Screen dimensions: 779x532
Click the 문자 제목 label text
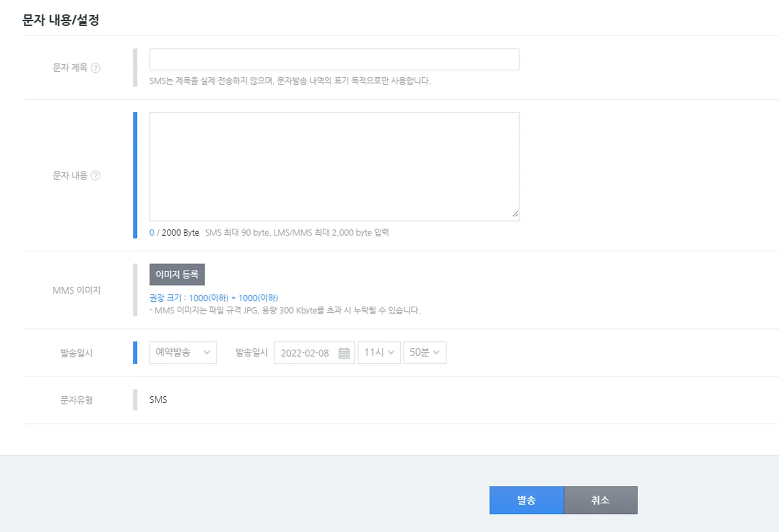pyautogui.click(x=70, y=68)
